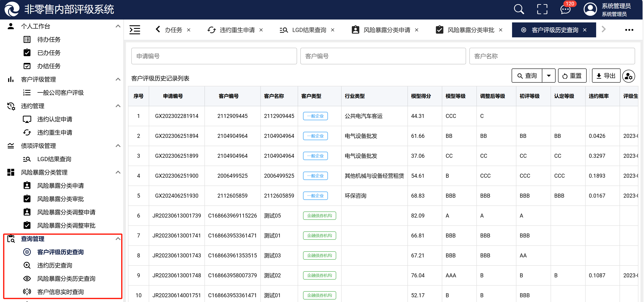Collapse the 查询管理 section chevron

point(118,239)
